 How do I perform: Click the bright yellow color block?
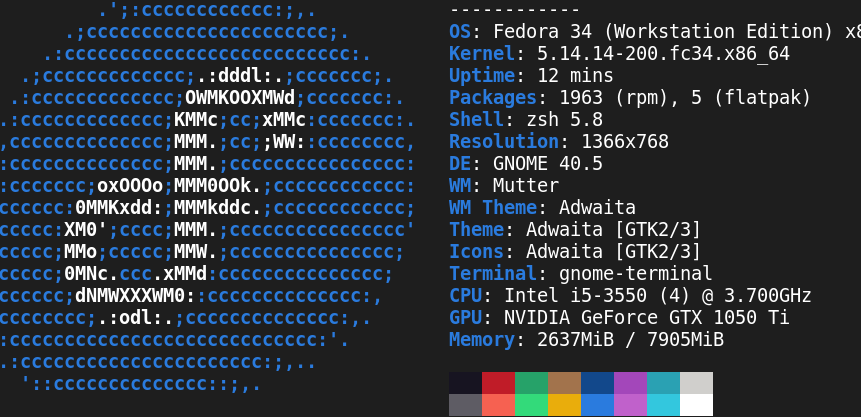pyautogui.click(x=564, y=405)
